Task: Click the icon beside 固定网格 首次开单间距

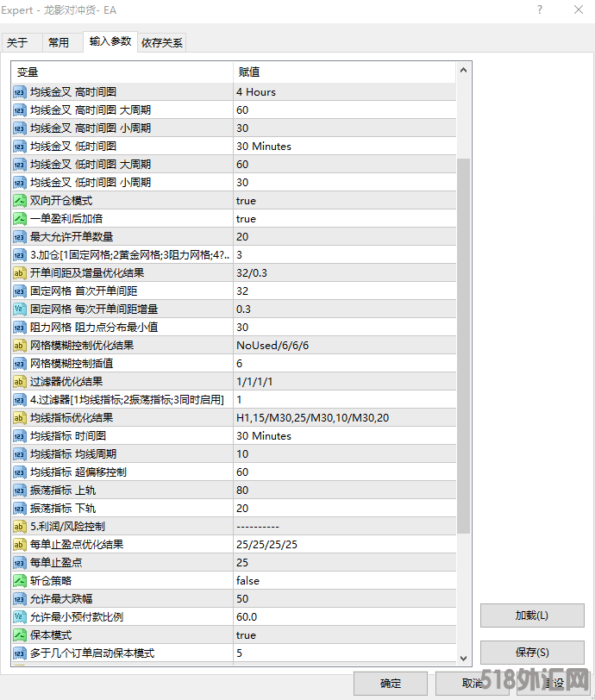Action: pyautogui.click(x=19, y=291)
